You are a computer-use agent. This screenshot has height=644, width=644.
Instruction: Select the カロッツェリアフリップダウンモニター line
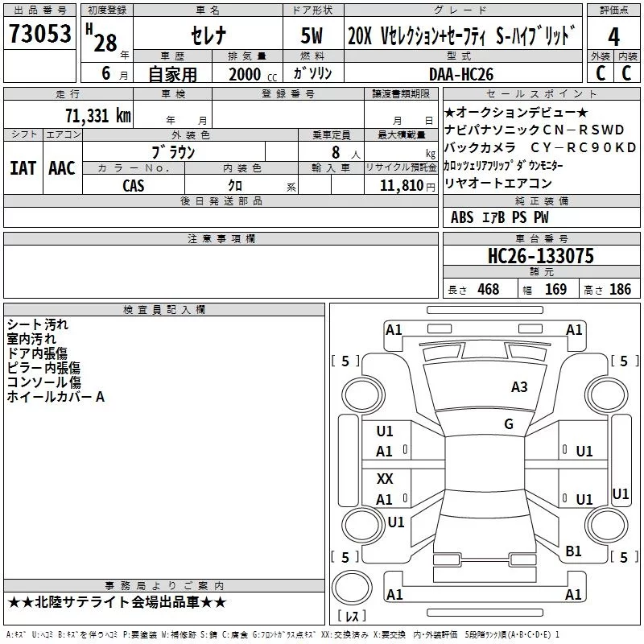504,166
